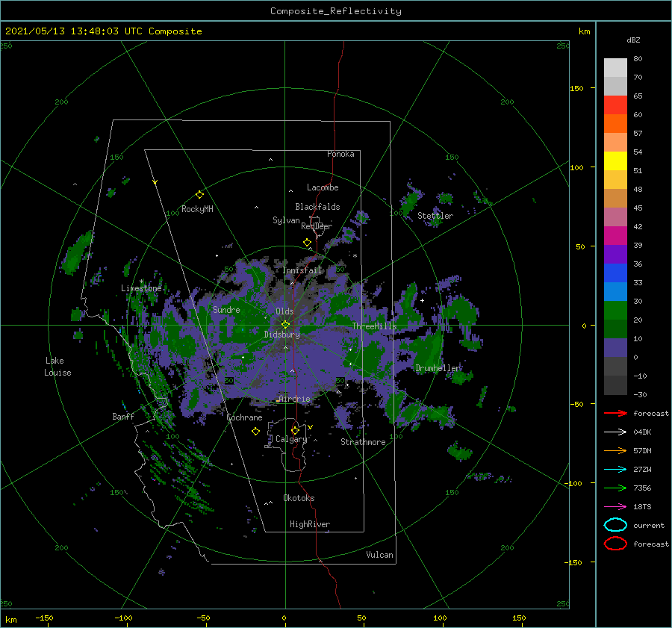Click the white asterisk above Limestone
The width and height of the screenshot is (672, 628).
(x=141, y=282)
